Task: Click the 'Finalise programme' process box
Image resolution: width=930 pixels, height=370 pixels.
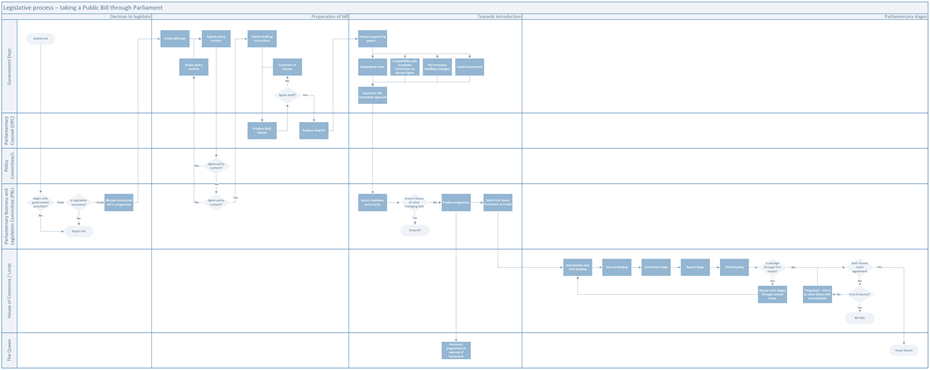Action: click(456, 202)
